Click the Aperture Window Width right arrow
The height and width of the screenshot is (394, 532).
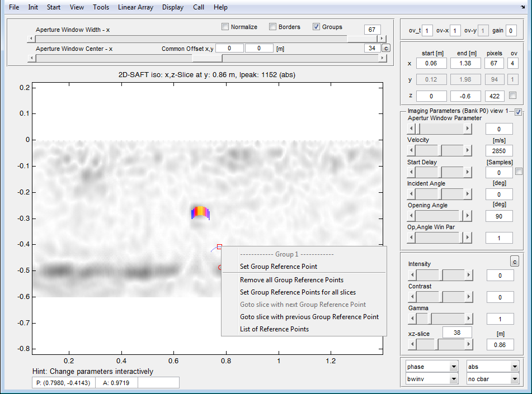coord(382,39)
